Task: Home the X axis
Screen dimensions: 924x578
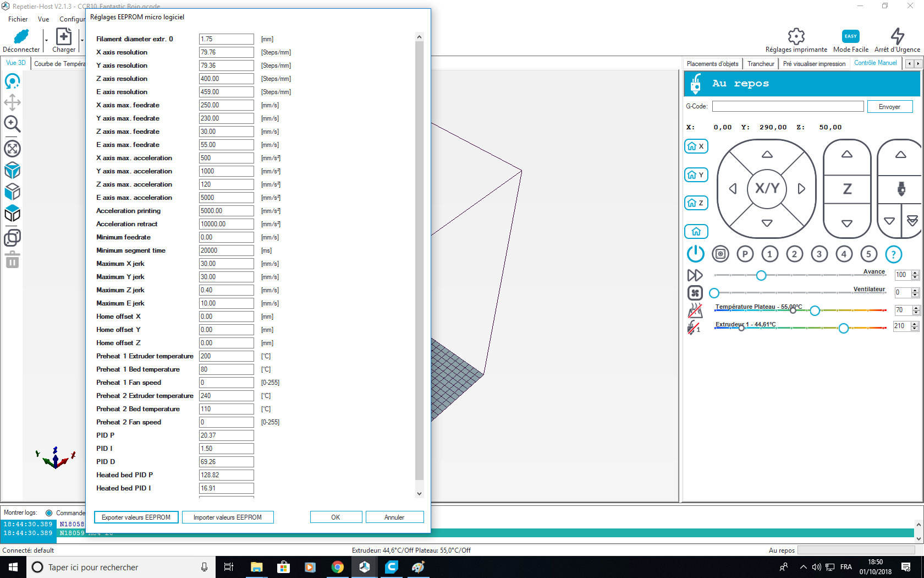Action: pos(696,146)
